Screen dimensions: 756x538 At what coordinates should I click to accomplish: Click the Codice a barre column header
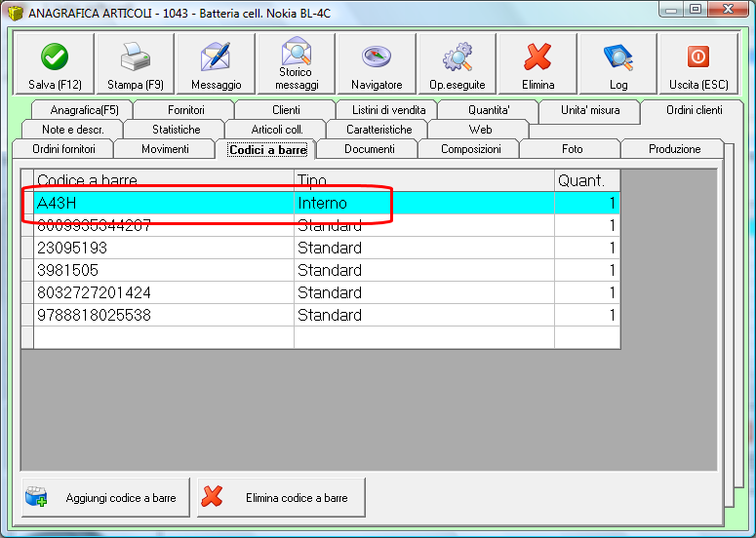point(164,180)
